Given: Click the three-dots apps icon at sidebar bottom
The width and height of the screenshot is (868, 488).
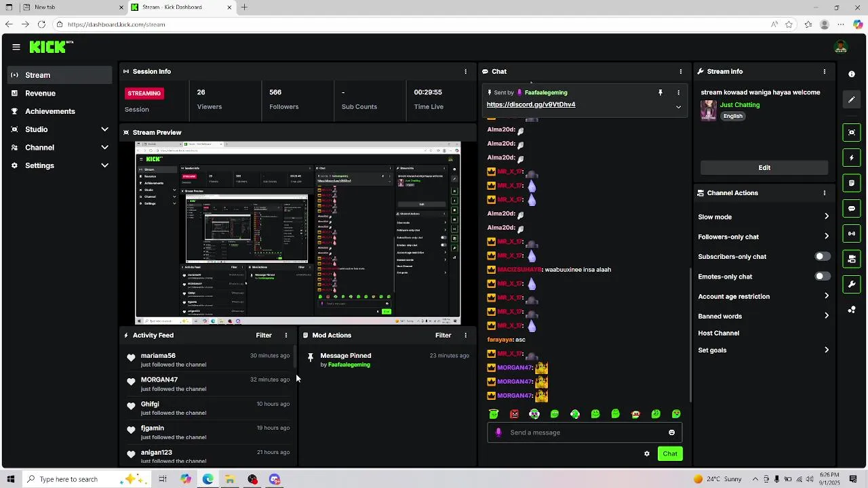Looking at the screenshot, I should [852, 310].
